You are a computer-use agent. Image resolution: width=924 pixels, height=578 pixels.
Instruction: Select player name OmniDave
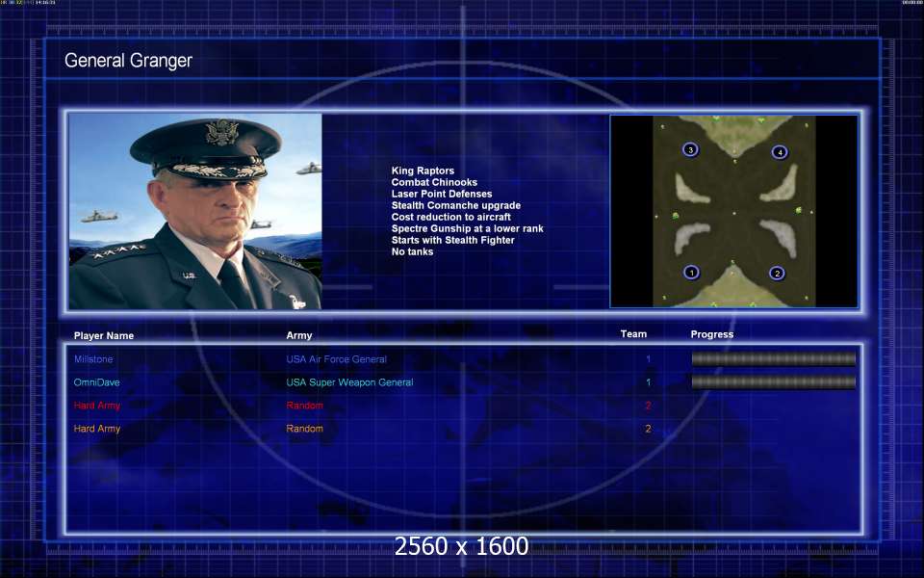pyautogui.click(x=96, y=382)
